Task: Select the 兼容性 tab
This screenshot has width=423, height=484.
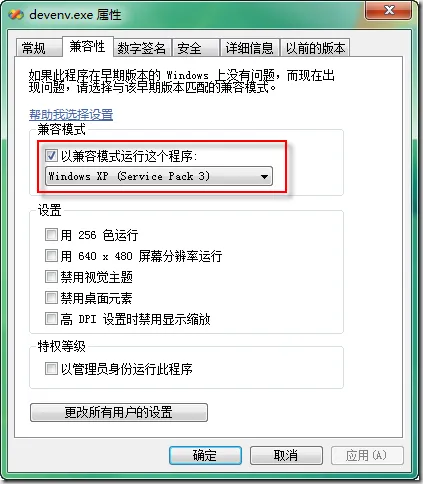Action: (88, 47)
